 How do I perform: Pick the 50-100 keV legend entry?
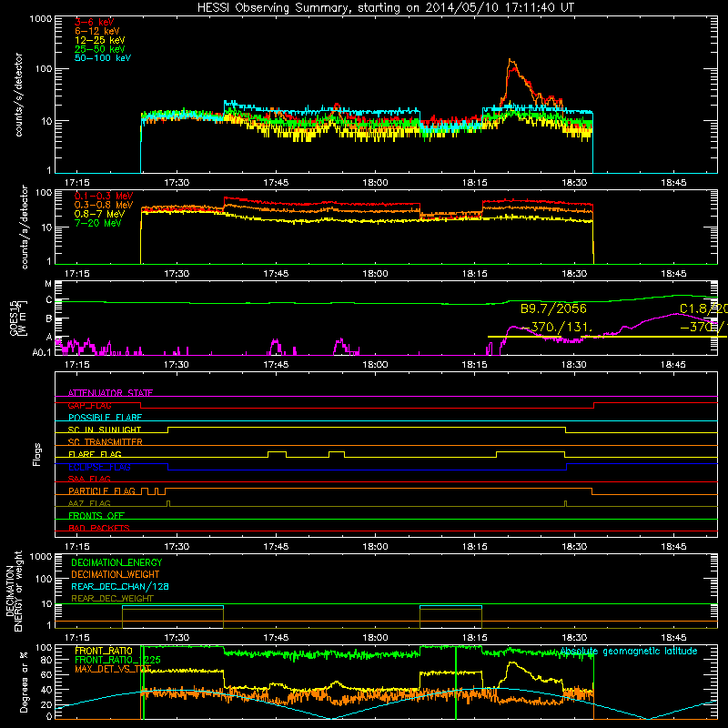tap(103, 58)
